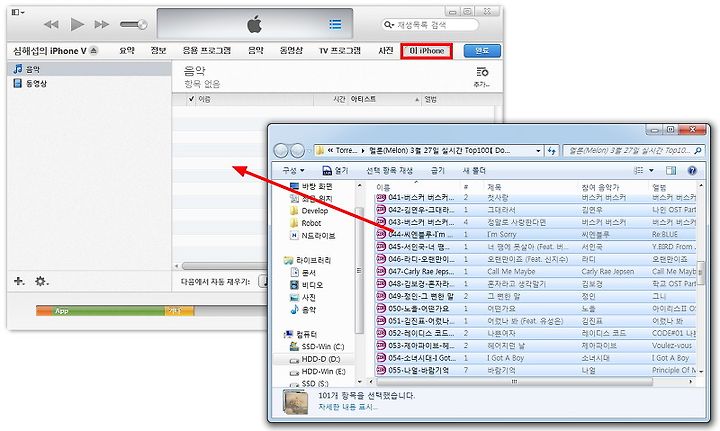
Task: Click 자세한 내용 표시 link
Action: 348,407
